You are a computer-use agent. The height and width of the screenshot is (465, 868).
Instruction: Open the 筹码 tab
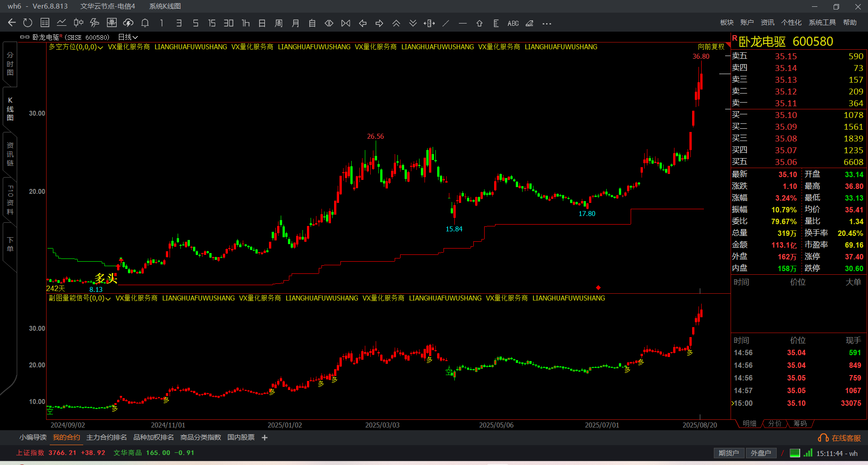[800, 423]
